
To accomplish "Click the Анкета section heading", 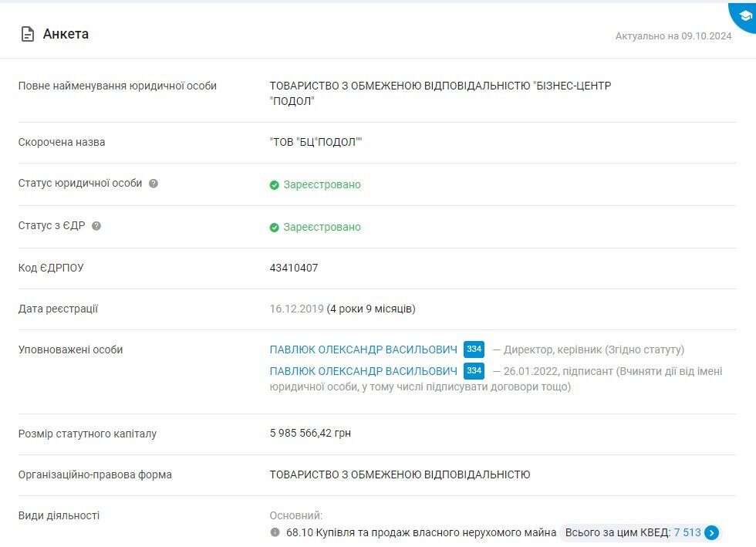I will click(x=66, y=34).
